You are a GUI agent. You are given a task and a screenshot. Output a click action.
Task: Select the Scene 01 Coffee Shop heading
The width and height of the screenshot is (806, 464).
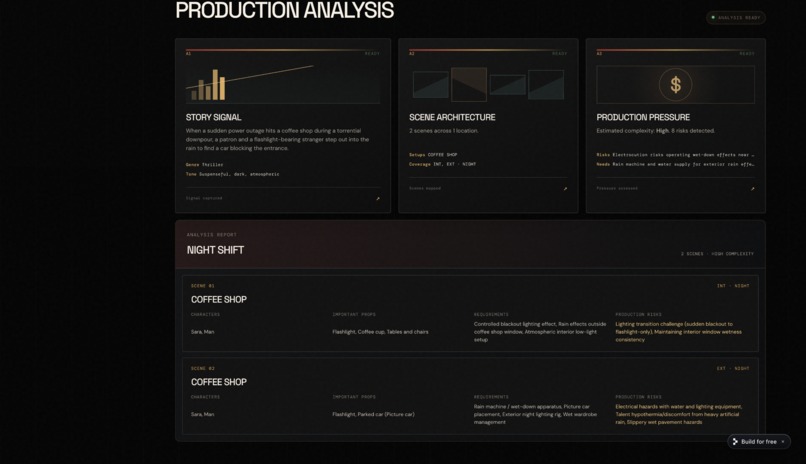218,300
